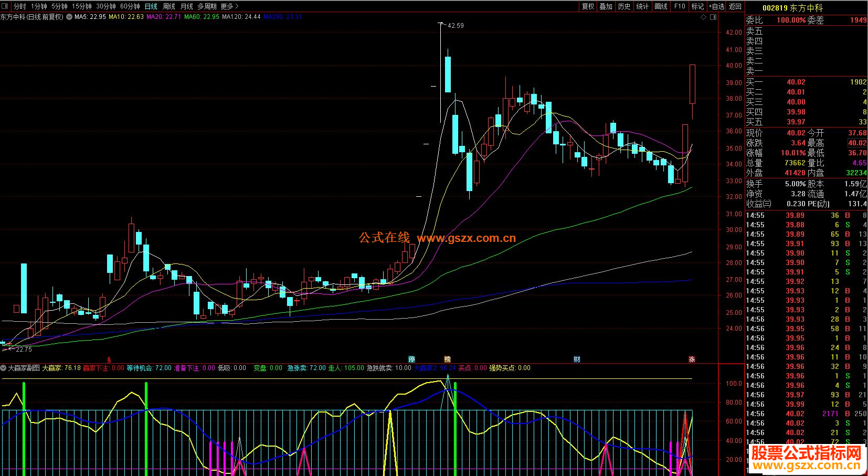868x476 pixels.
Task: Open F10 company info
Action: tap(680, 6)
